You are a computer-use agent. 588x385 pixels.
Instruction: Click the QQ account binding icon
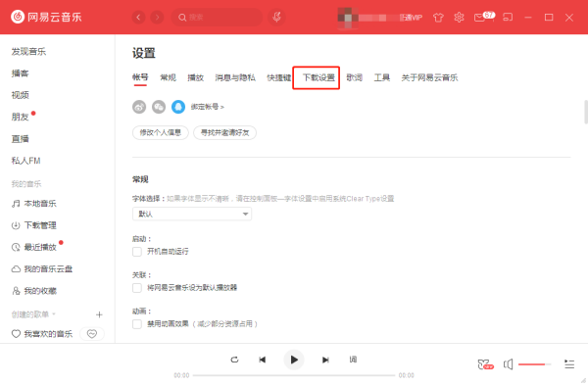[178, 107]
